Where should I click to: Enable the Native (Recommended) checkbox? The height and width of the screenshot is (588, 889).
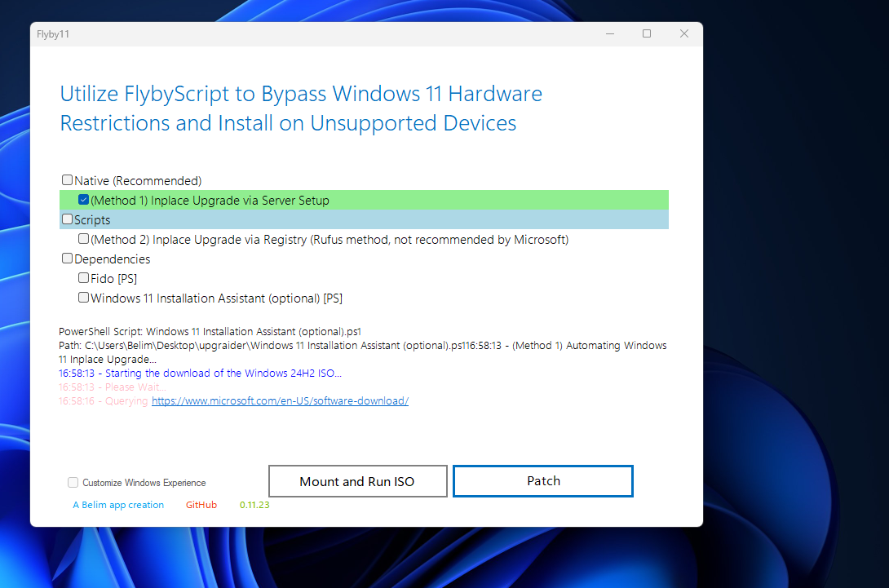coord(67,179)
